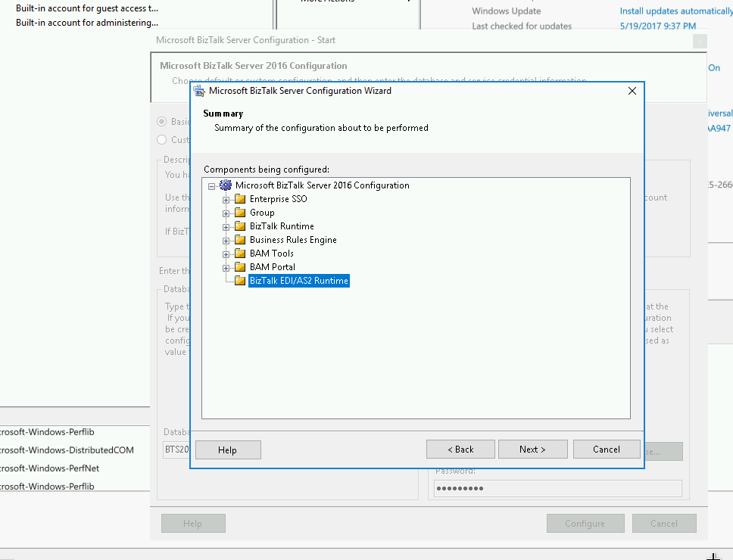Click the Password field in the background window
Screen dimensions: 733x560
pos(557,489)
